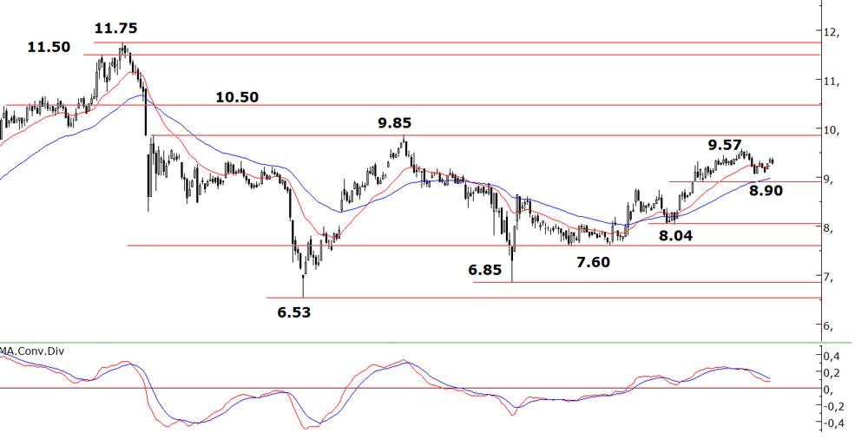868x446 pixels.
Task: Click the 6.53 bottom label
Action: (x=294, y=312)
